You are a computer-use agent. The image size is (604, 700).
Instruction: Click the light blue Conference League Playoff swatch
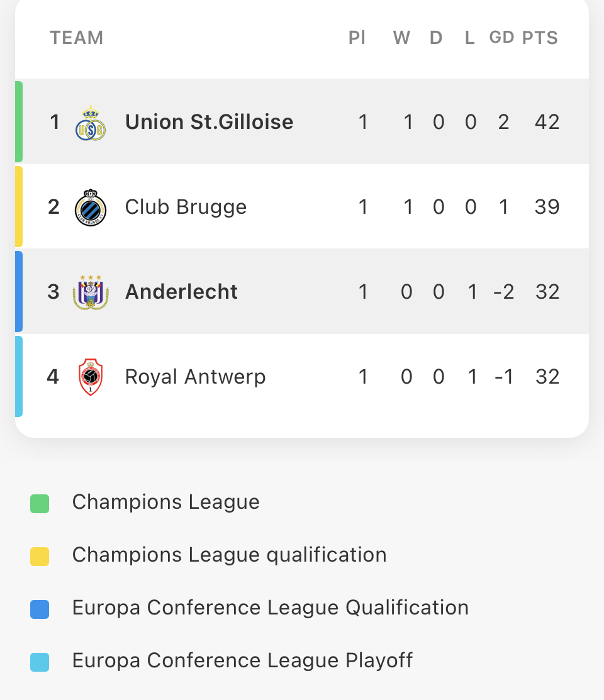coord(40,662)
